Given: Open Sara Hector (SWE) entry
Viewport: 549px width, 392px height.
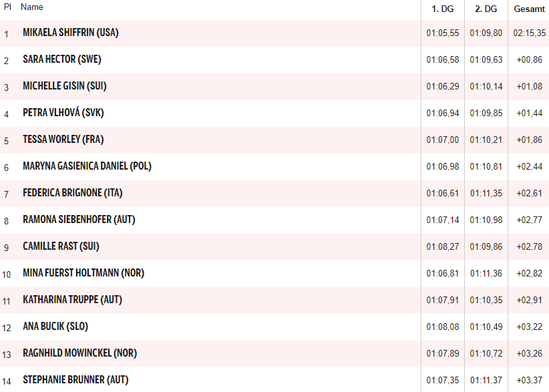Looking at the screenshot, I should pos(61,59).
